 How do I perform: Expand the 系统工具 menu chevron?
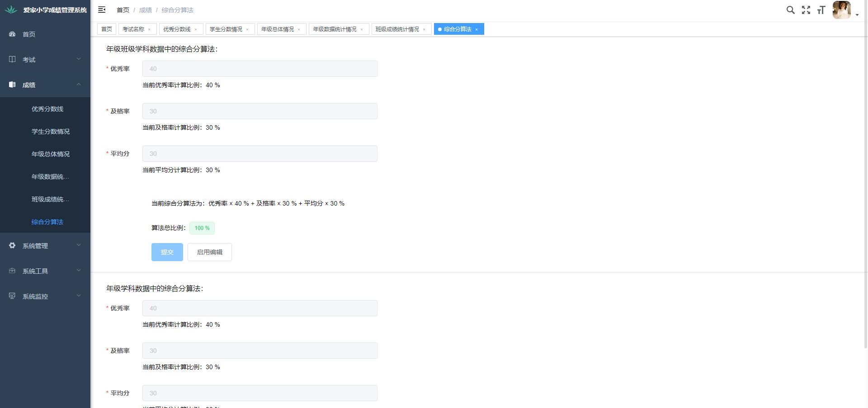(79, 270)
